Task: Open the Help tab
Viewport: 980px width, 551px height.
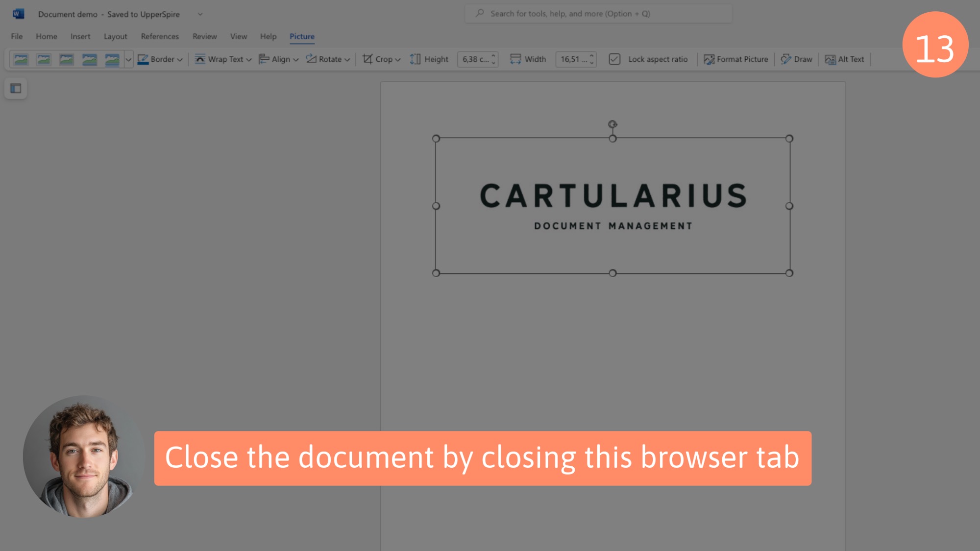Action: 268,36
